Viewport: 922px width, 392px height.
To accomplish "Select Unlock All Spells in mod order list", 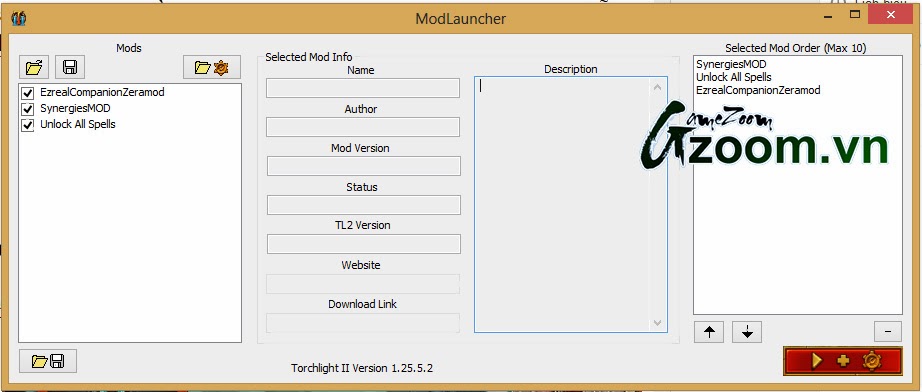I will point(733,77).
